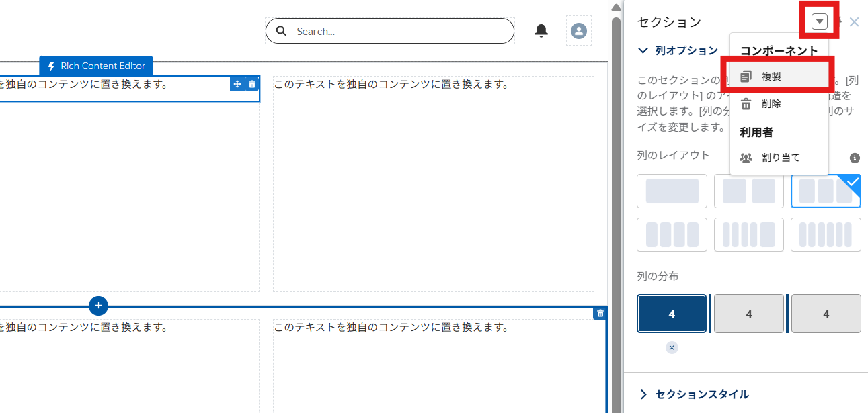Select the two-column layout option
Screen dimensions: 868x413
tap(748, 191)
